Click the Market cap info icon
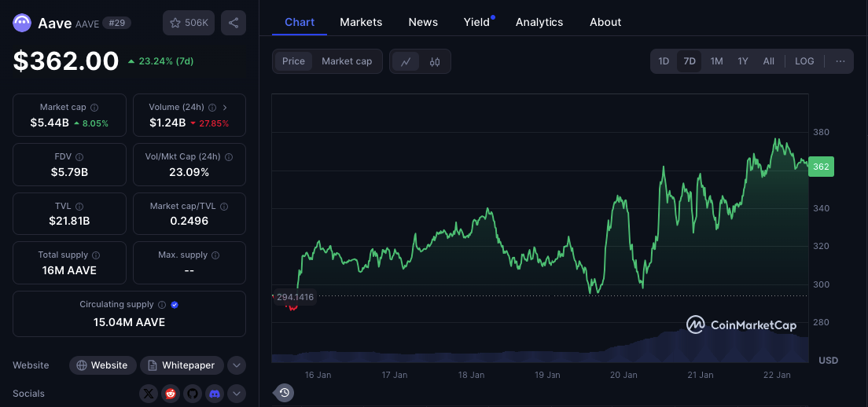This screenshot has height=407, width=868. pos(94,108)
